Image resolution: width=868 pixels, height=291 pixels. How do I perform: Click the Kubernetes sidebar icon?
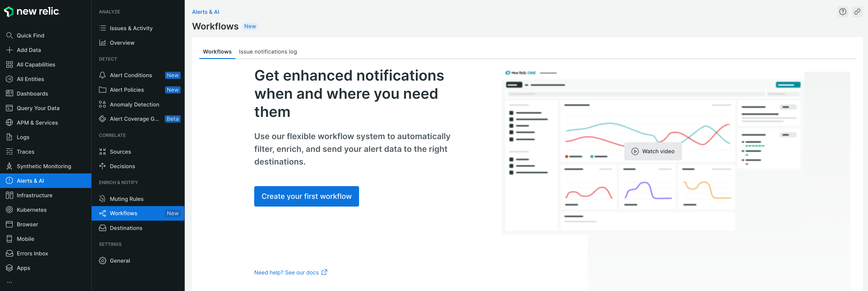coord(10,210)
